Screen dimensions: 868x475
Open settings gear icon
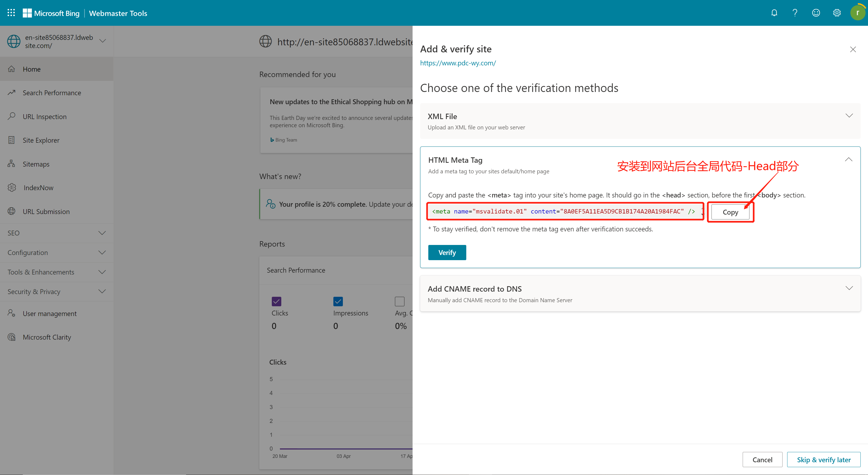coord(837,13)
